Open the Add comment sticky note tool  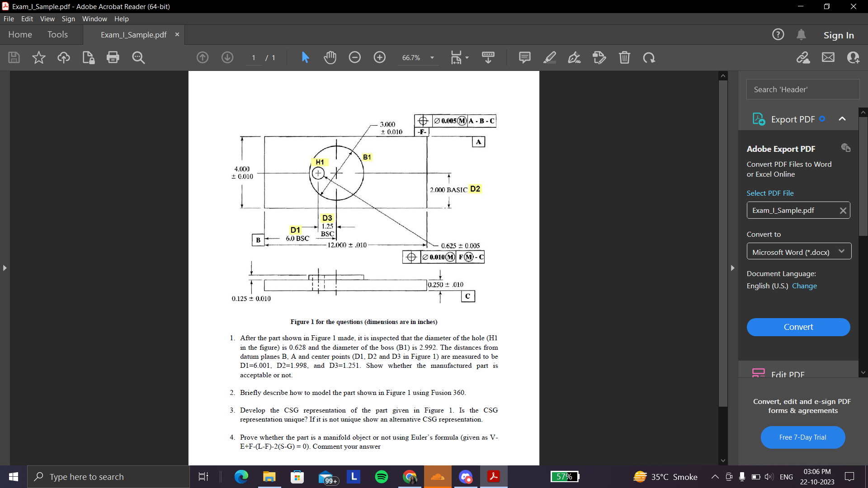click(x=524, y=57)
